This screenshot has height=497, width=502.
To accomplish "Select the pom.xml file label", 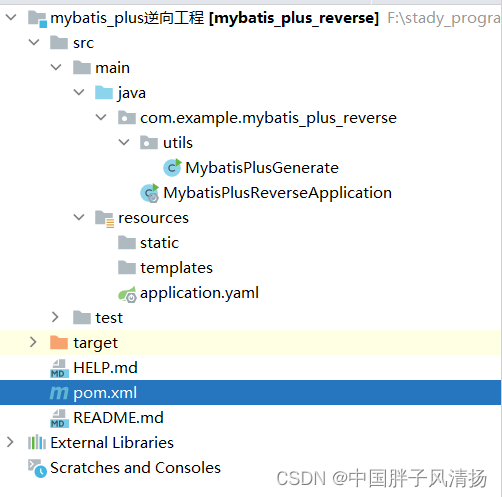I will pyautogui.click(x=105, y=393).
